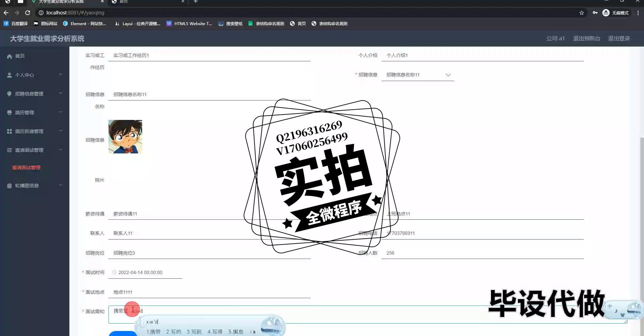The width and height of the screenshot is (644, 336).
Task: Click the 大学生就业需求分析系统 title
Action: pos(47,39)
